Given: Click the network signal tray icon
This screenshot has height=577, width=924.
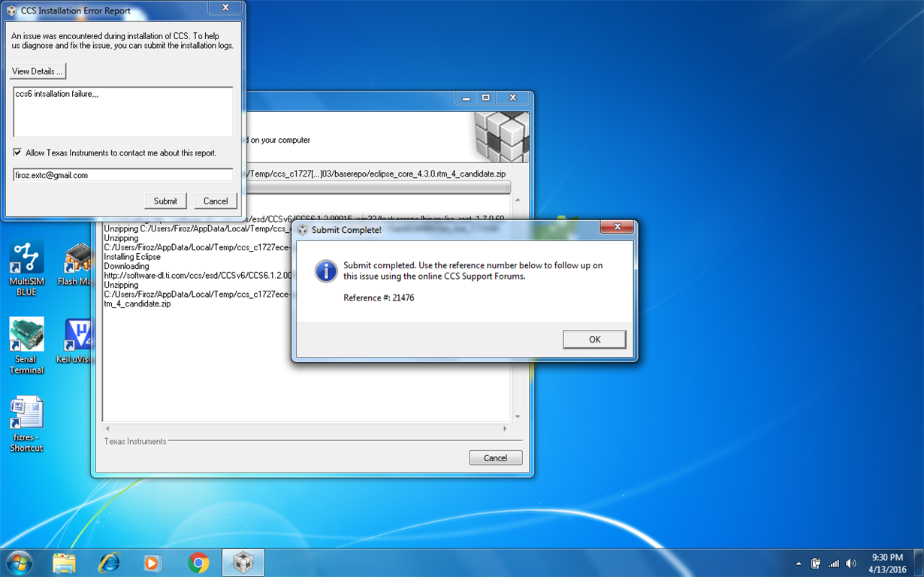Looking at the screenshot, I should click(x=834, y=563).
